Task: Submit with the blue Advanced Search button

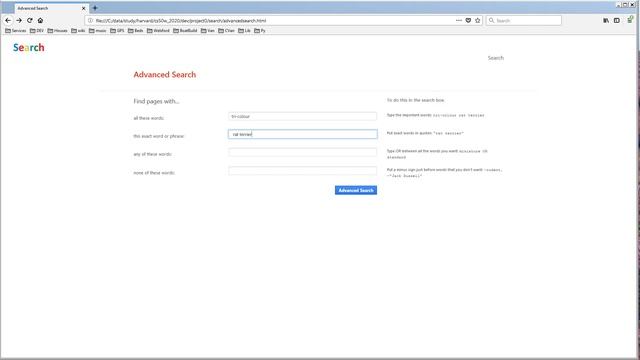Action: pos(356,190)
